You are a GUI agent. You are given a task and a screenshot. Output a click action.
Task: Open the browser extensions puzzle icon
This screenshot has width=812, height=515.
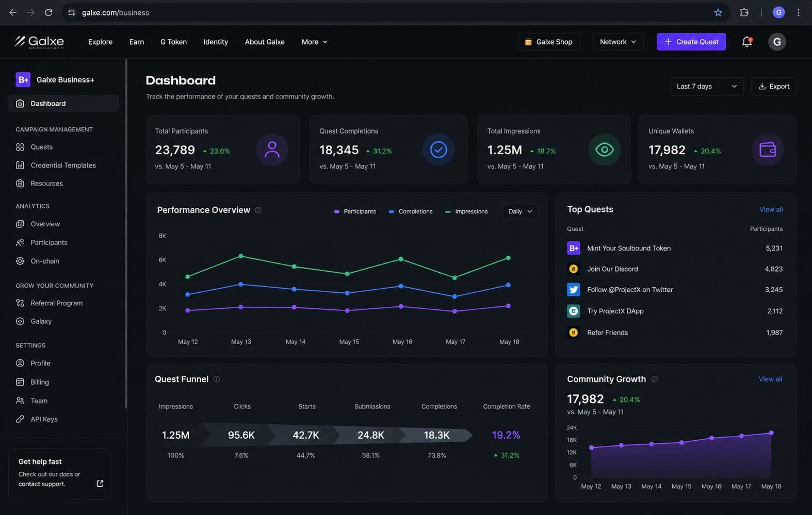[744, 12]
